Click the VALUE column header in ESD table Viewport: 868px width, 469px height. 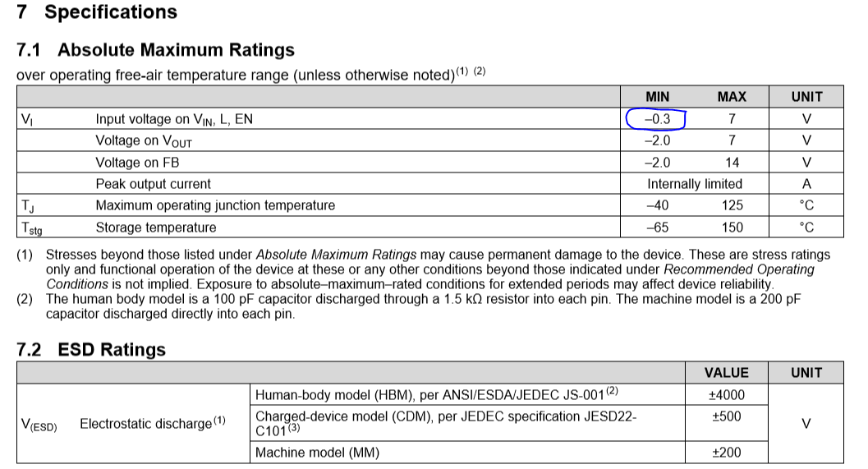point(726,373)
